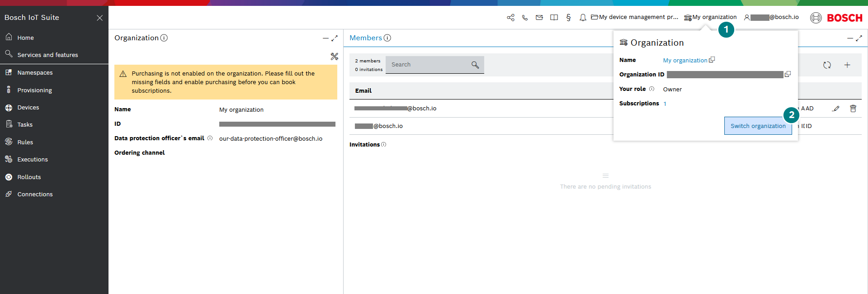The height and width of the screenshot is (294, 868).
Task: Open organization name external link icon
Action: (712, 60)
